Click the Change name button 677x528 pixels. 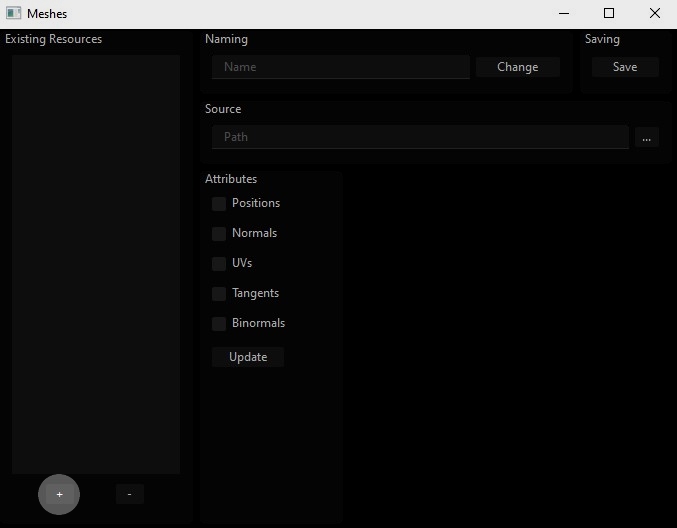coord(518,67)
